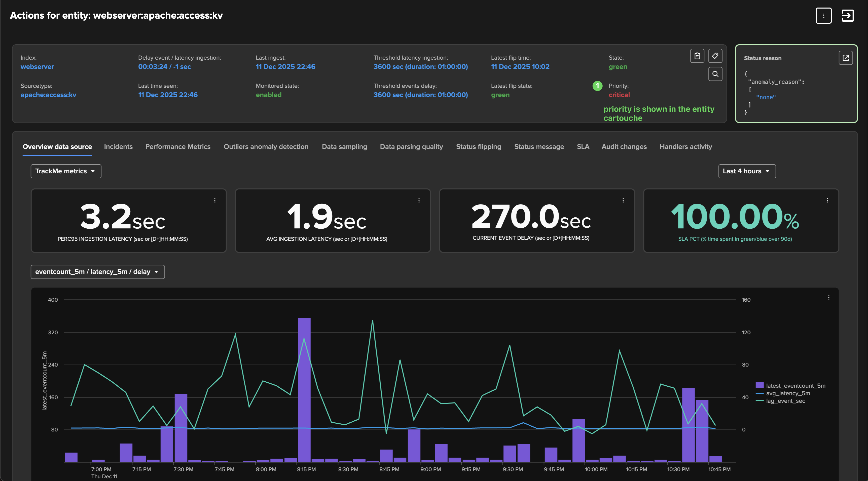Open the Outliers anomaly detection tab
This screenshot has height=481, width=868.
(266, 146)
